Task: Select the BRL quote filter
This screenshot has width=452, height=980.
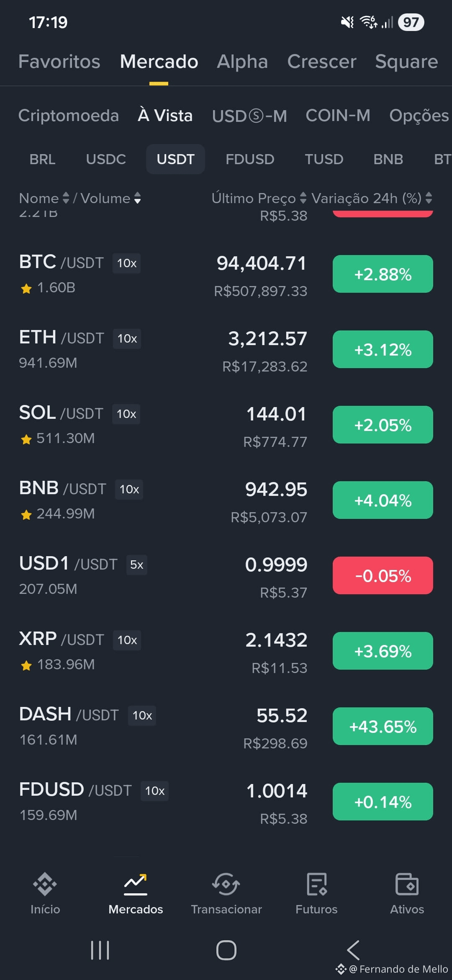Action: pos(42,159)
